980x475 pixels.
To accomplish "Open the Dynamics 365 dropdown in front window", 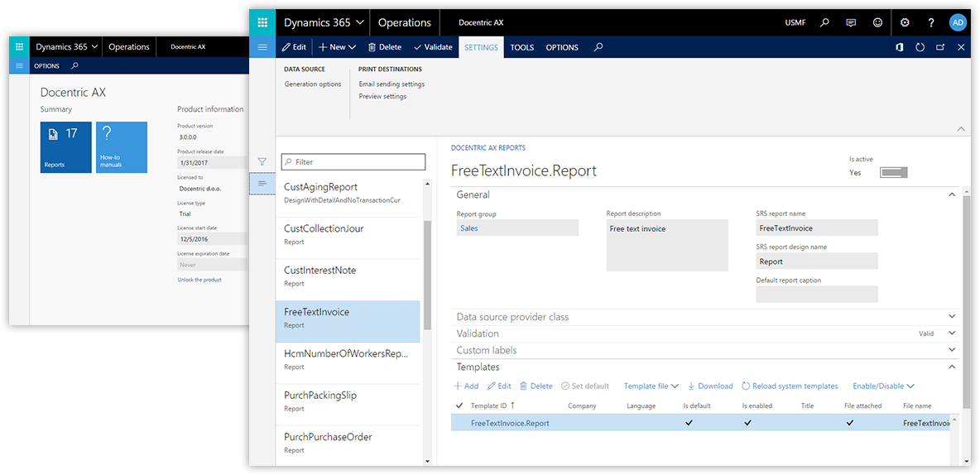I will 324,22.
